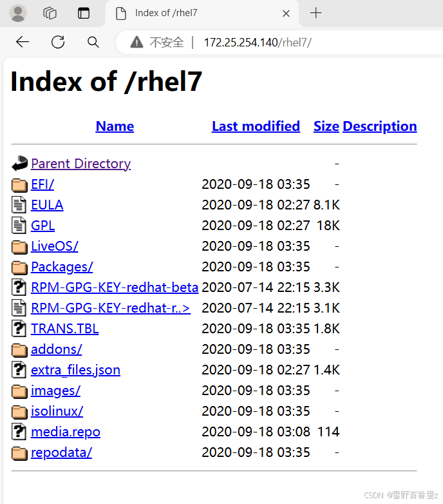Open a new tab with plus button
The height and width of the screenshot is (504, 443).
pyautogui.click(x=316, y=13)
